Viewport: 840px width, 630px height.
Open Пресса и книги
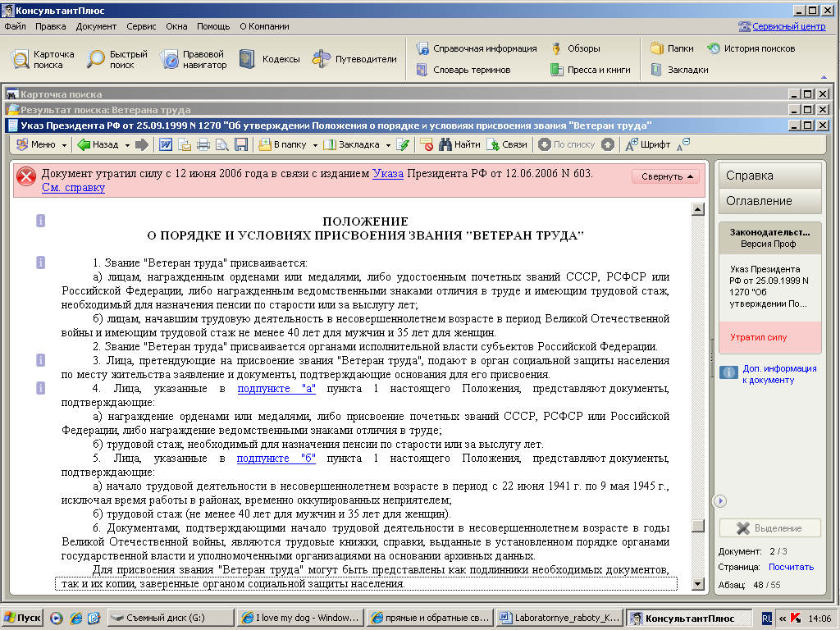pos(591,70)
